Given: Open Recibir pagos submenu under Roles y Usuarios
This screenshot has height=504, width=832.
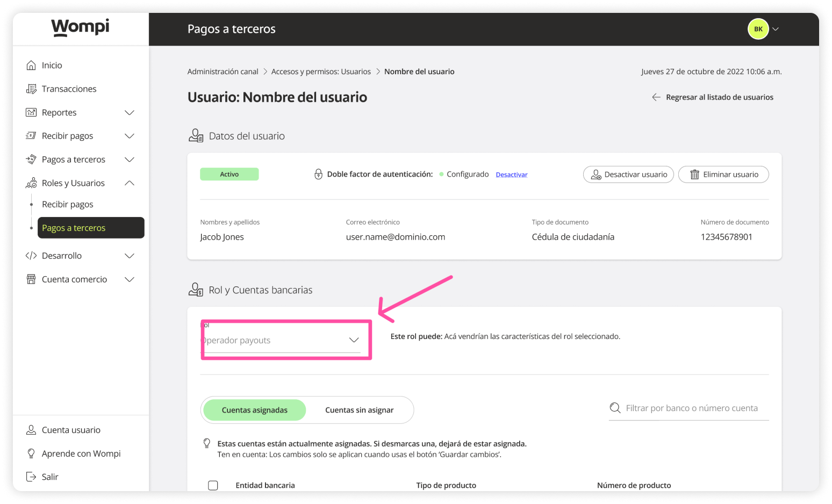Looking at the screenshot, I should [68, 204].
